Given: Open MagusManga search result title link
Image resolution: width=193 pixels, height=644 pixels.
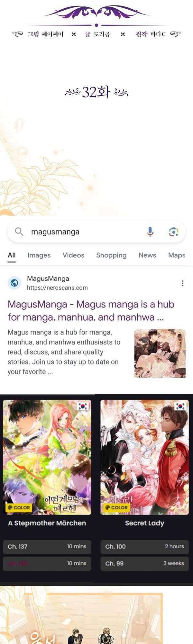Looking at the screenshot, I should click(91, 311).
